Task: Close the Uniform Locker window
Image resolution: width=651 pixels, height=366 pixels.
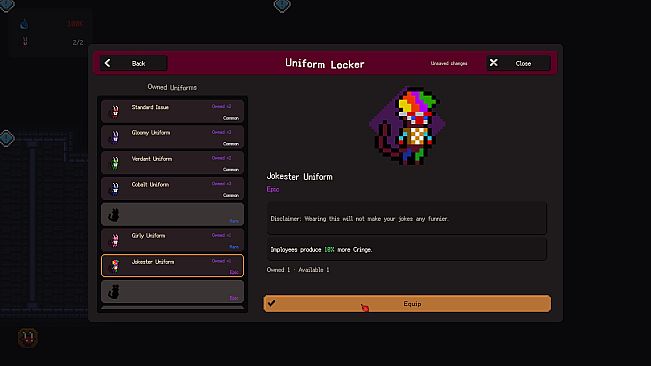Action: click(518, 63)
